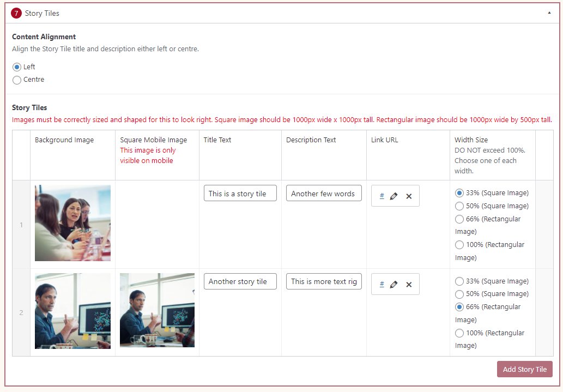Click the empty Square Mobile Image cell in row 1
Screen dimensions: 563x392
158,224
